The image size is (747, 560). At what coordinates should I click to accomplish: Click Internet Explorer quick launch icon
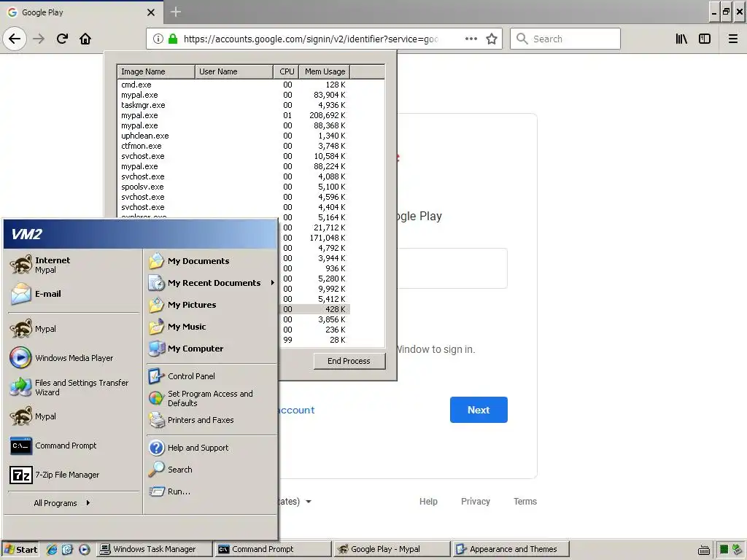pyautogui.click(x=52, y=550)
